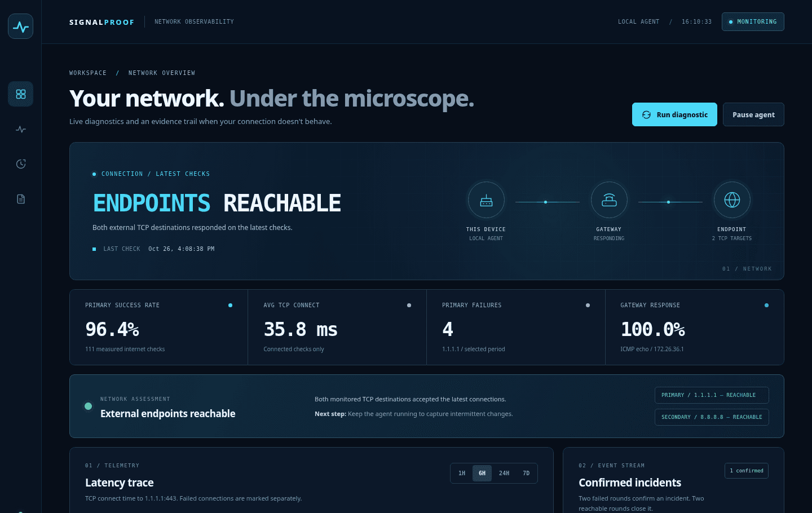
Task: Click the SignalProof pulse logo icon
Action: 21,26
